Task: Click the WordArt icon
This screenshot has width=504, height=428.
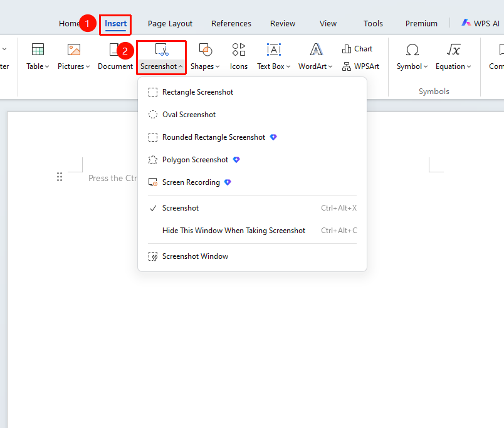Action: [x=316, y=50]
